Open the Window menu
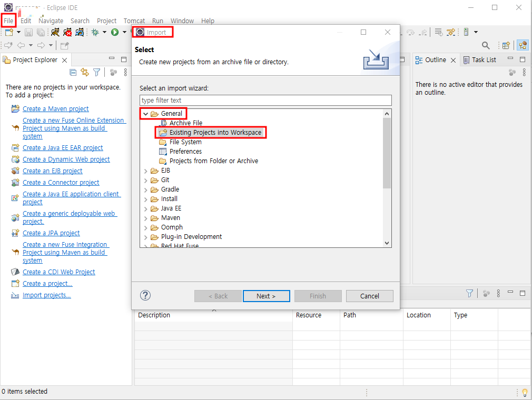Image resolution: width=532 pixels, height=400 pixels. [182, 21]
